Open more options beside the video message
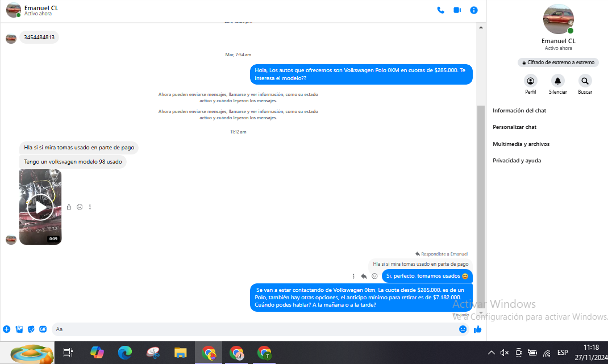This screenshot has width=608, height=364. coord(90,207)
